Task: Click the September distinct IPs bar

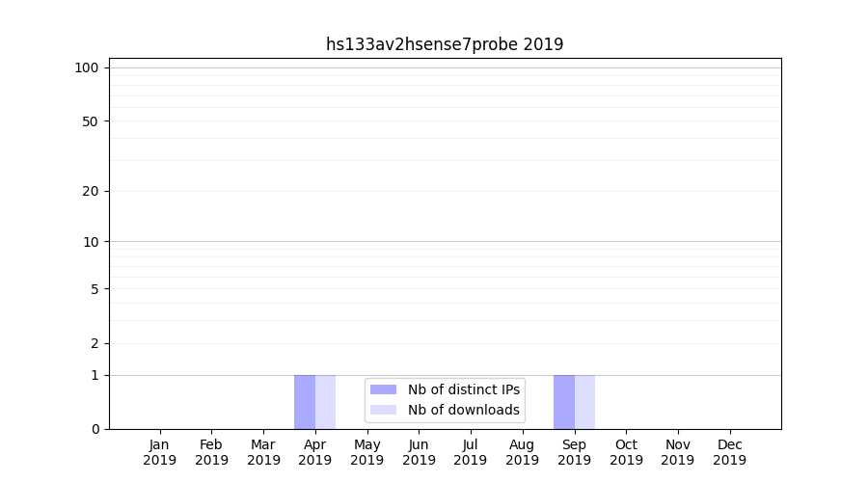Action: 564,402
